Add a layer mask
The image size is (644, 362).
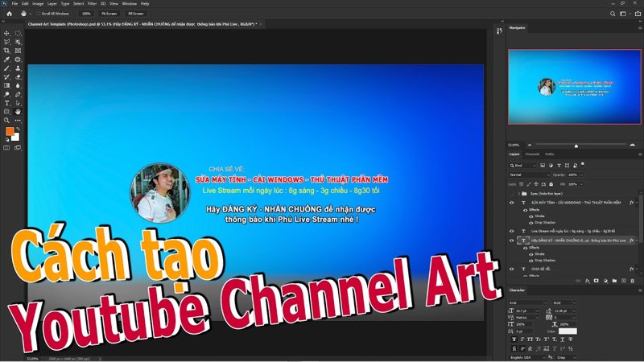tap(597, 281)
